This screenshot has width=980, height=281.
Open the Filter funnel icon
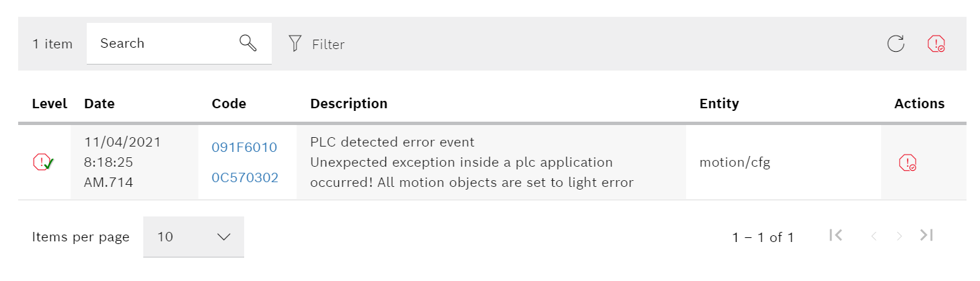(295, 44)
